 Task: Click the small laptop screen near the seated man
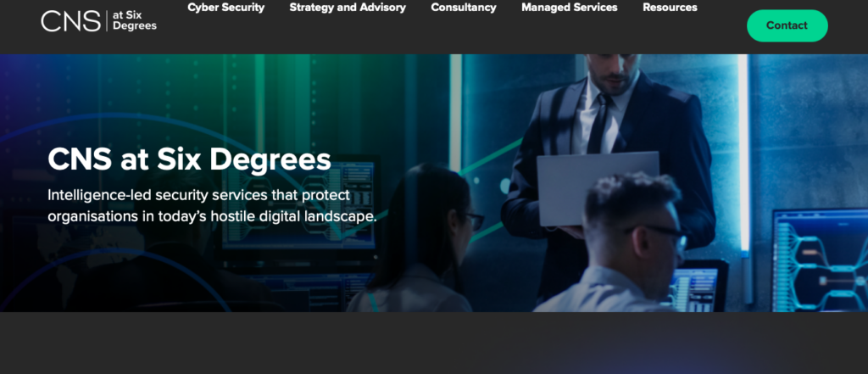(695, 288)
